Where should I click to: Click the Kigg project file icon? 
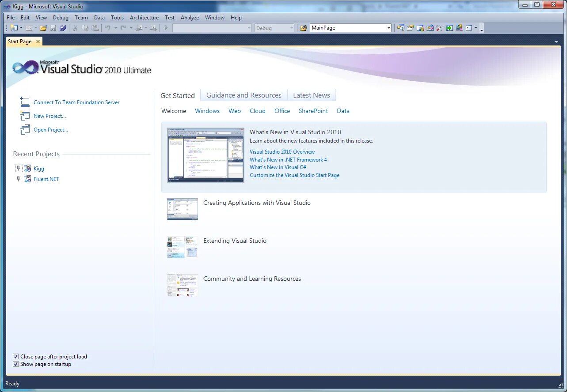click(27, 168)
